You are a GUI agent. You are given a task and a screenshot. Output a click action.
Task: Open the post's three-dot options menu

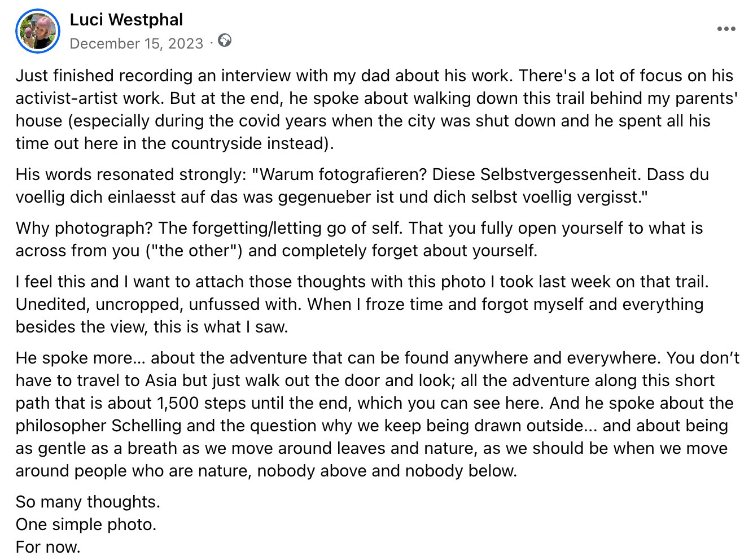pos(726,29)
